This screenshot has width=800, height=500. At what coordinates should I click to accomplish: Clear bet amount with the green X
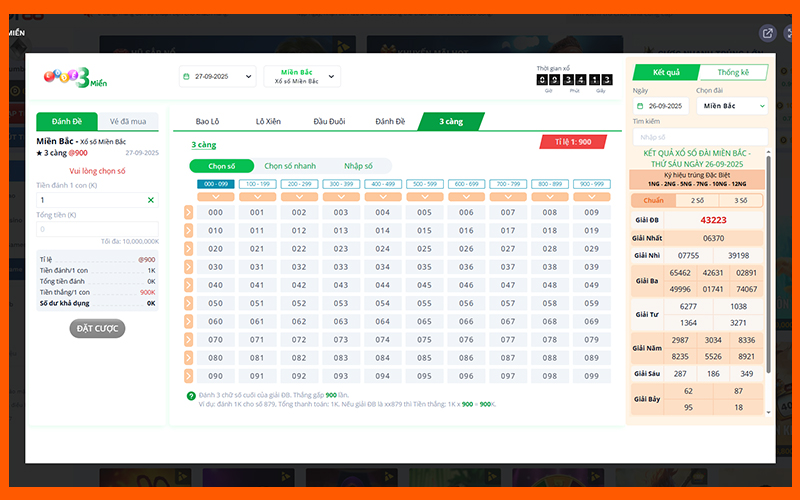click(x=151, y=200)
